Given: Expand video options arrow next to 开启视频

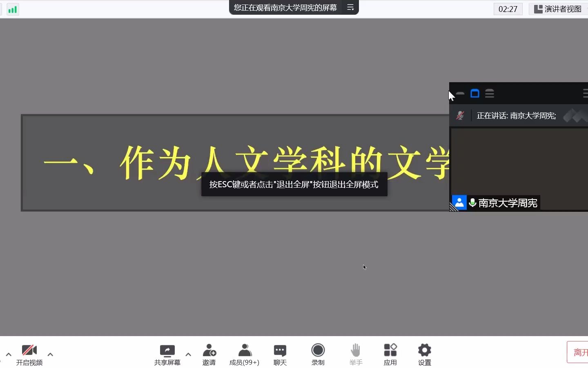Looking at the screenshot, I should click(50, 355).
